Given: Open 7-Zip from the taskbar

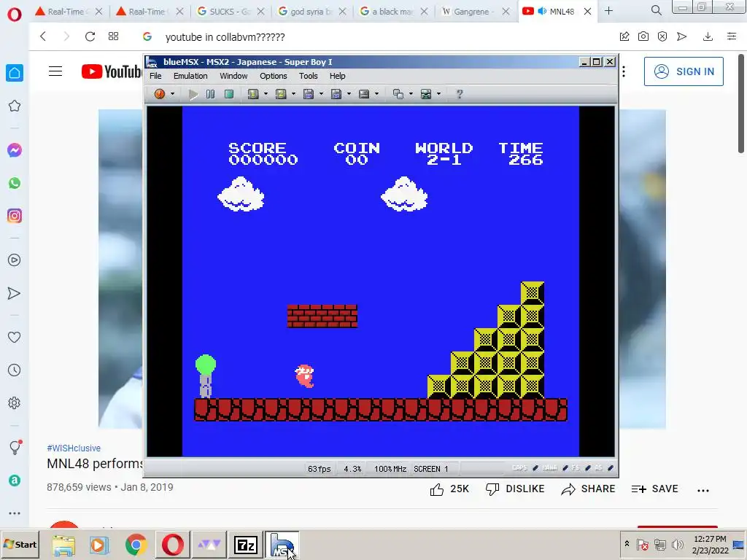Looking at the screenshot, I should click(x=246, y=544).
